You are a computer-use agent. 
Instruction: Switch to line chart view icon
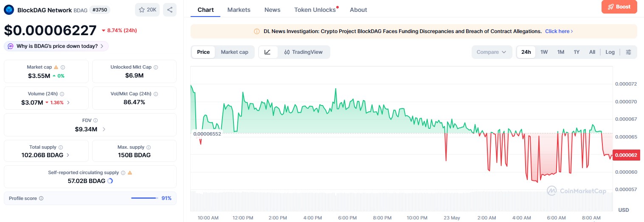(x=267, y=52)
